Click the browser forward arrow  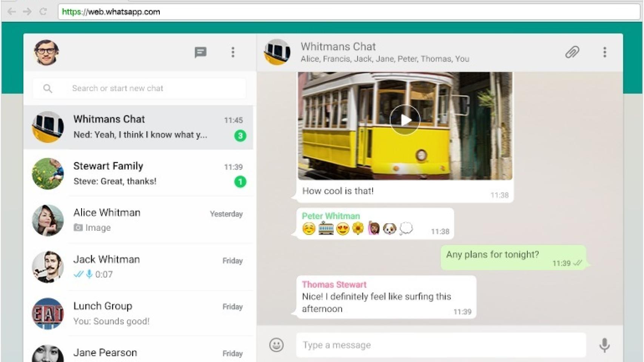tap(27, 12)
